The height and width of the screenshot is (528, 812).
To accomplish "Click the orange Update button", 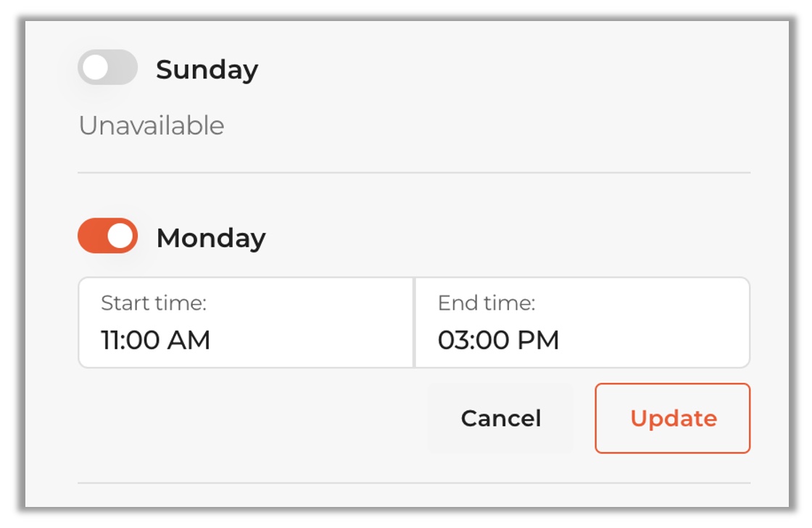I will pyautogui.click(x=673, y=418).
